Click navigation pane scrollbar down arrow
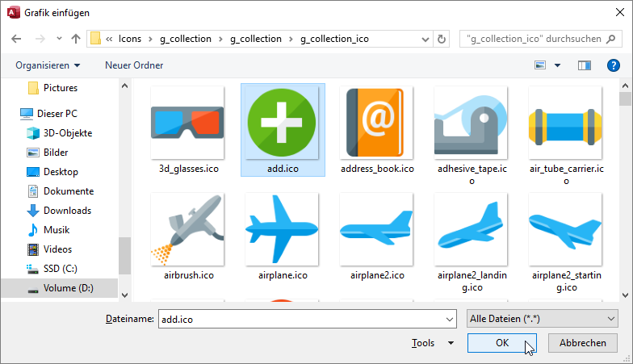Viewport: 633px width, 364px height. coord(124,295)
